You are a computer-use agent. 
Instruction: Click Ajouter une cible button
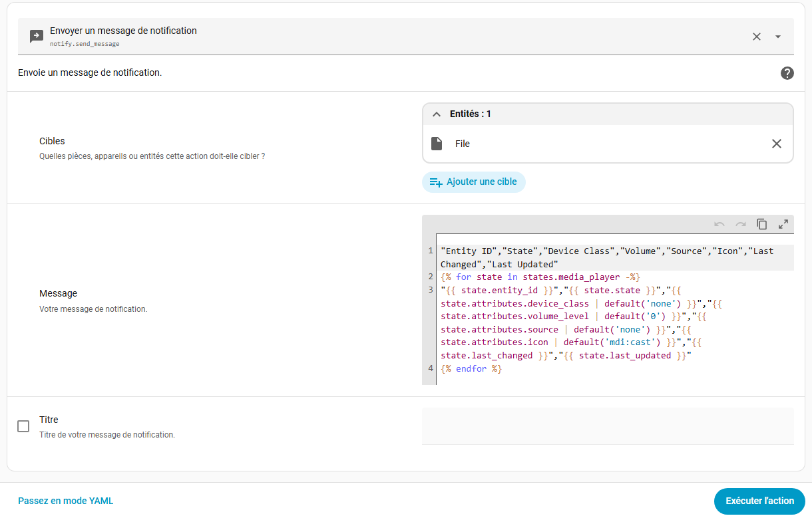pos(473,182)
